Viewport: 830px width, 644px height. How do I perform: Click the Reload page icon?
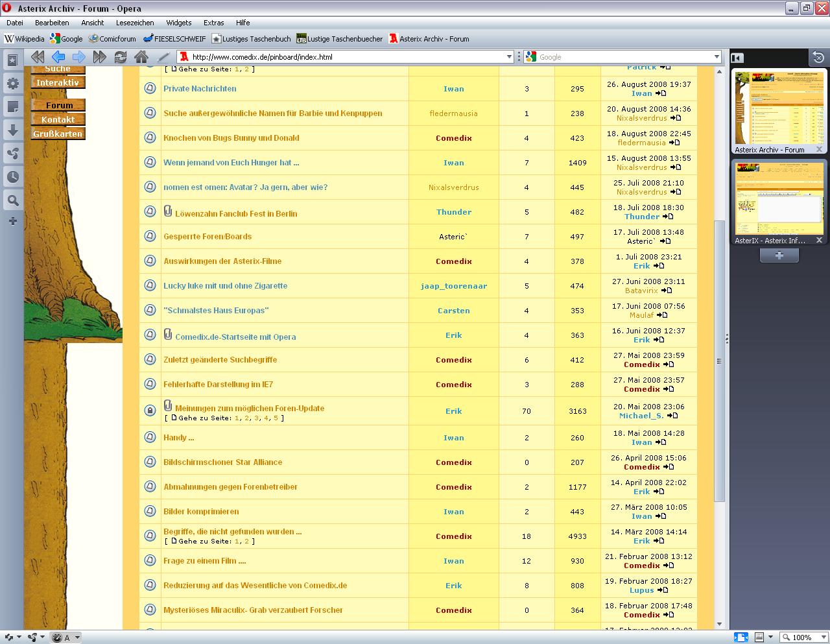point(121,57)
